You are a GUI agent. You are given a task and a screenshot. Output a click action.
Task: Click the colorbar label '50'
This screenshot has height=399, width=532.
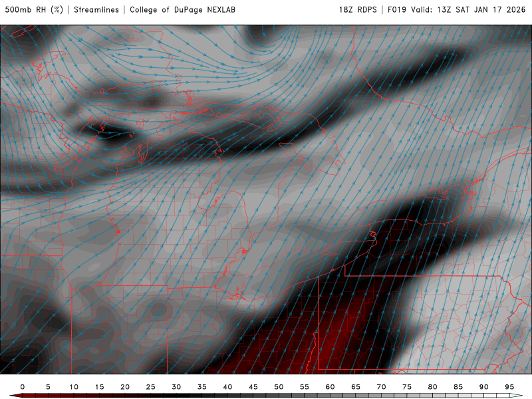pyautogui.click(x=279, y=387)
